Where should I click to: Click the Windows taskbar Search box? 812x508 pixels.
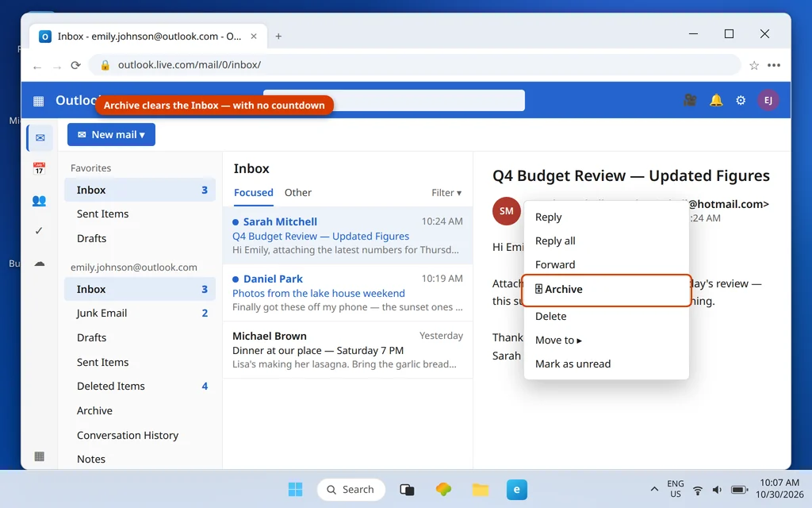tap(351, 489)
